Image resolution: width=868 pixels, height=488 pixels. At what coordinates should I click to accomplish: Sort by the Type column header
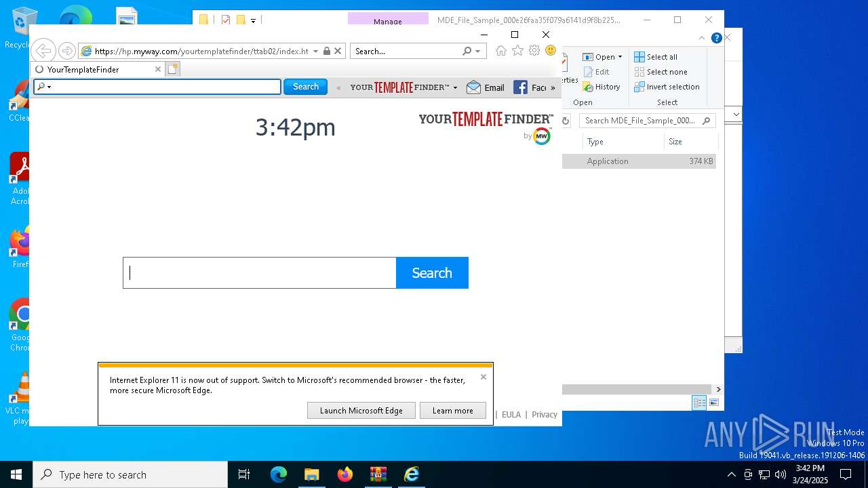[623, 142]
